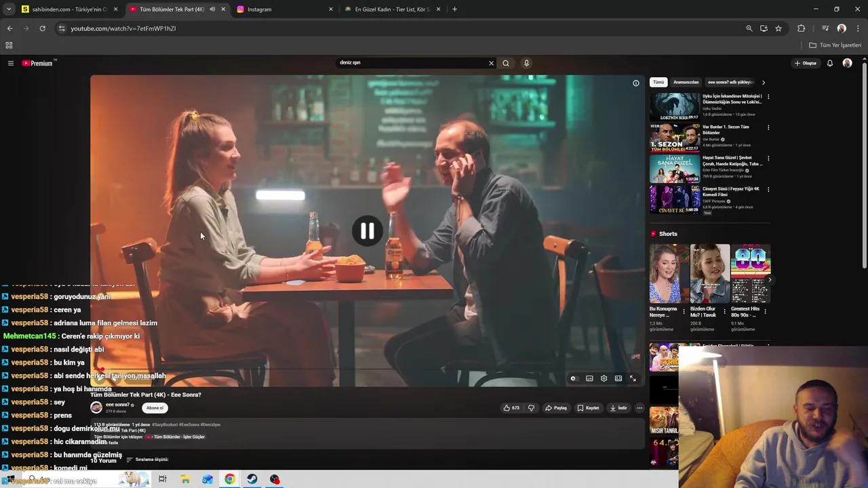The width and height of the screenshot is (868, 488).
Task: Open 'Bizden Olur Mu? | Tavuk' short
Action: point(709,274)
